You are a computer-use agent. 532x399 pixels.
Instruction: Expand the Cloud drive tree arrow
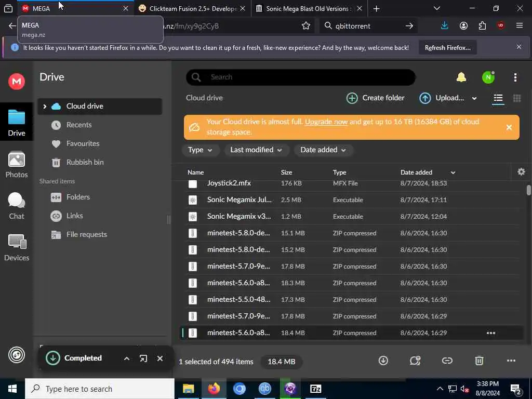coord(45,107)
